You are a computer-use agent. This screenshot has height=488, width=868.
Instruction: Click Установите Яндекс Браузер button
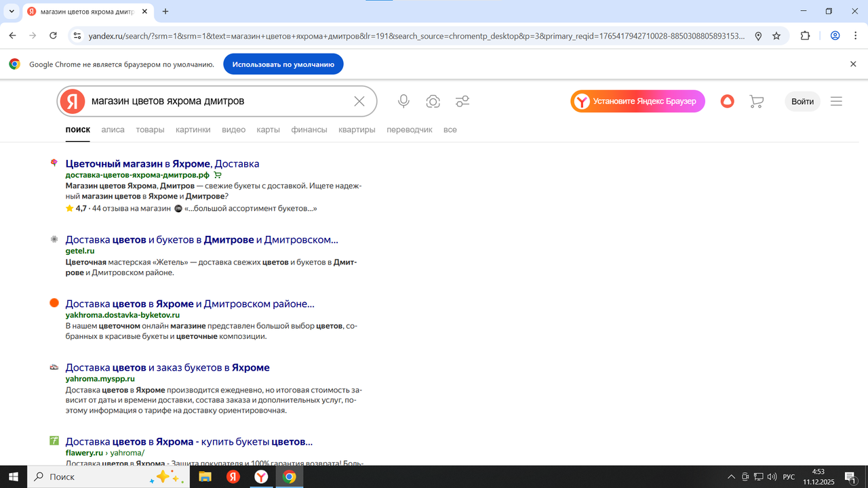coord(637,102)
